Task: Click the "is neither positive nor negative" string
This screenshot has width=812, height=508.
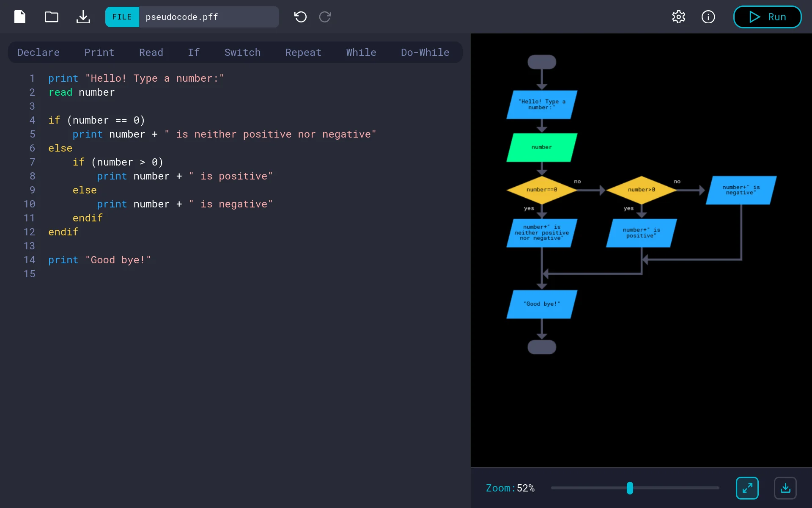Action: pyautogui.click(x=270, y=134)
